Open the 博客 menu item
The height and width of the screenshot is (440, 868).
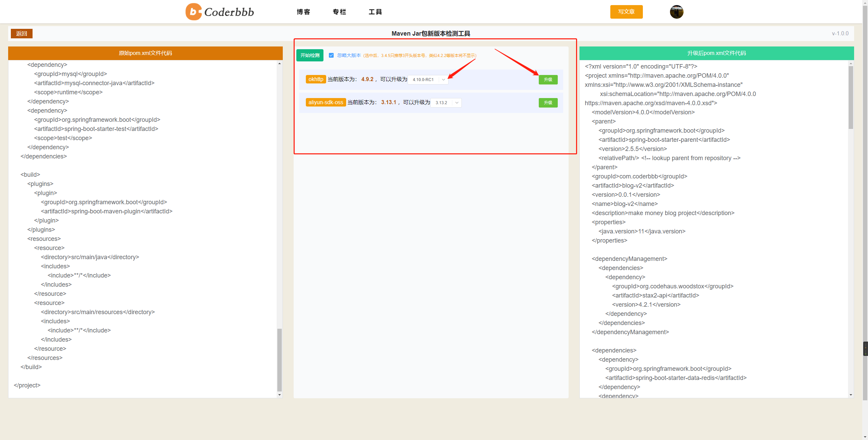coord(303,12)
